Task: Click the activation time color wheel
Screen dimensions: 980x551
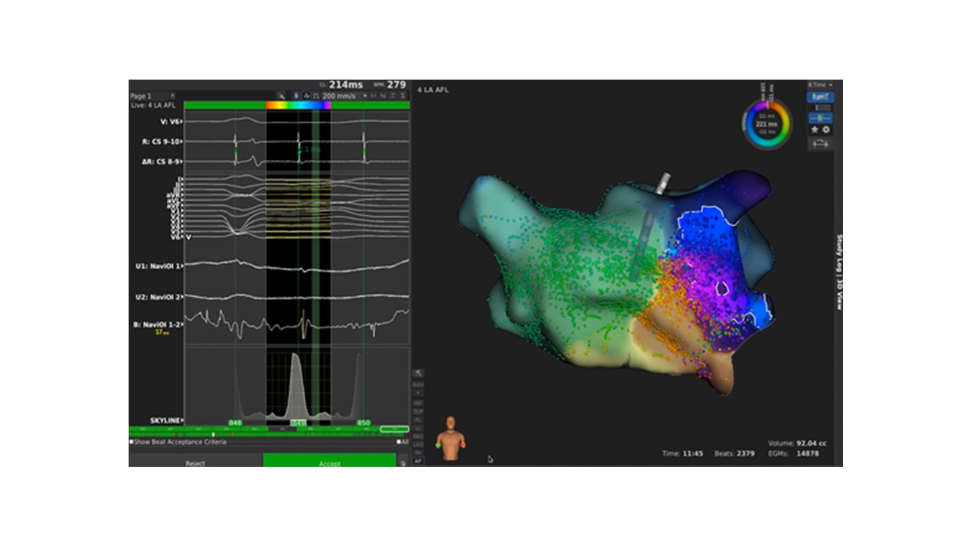Action: tap(766, 124)
